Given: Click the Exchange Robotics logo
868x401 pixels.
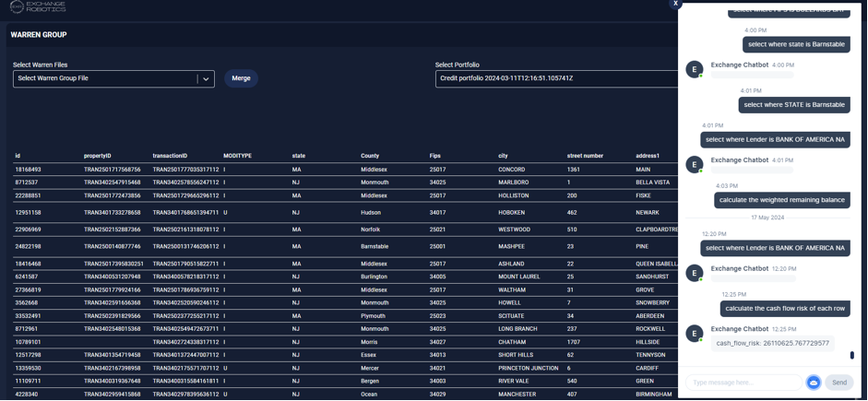Looking at the screenshot, I should pos(38,7).
